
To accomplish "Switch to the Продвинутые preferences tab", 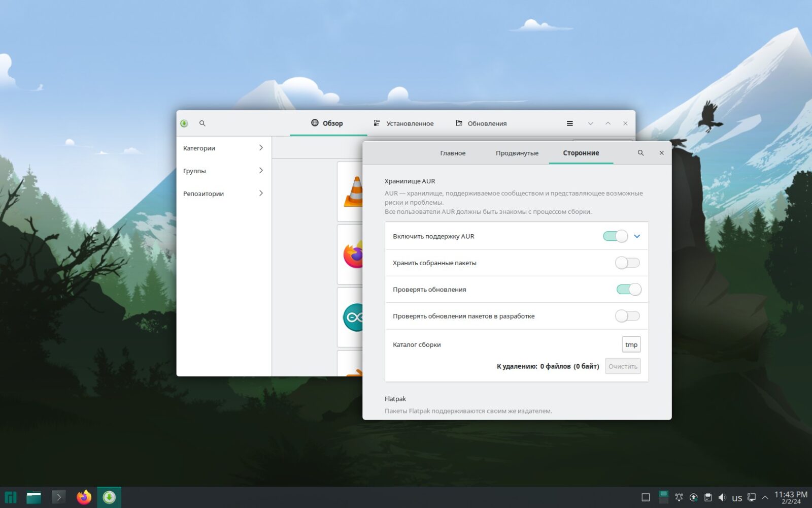I will point(517,152).
